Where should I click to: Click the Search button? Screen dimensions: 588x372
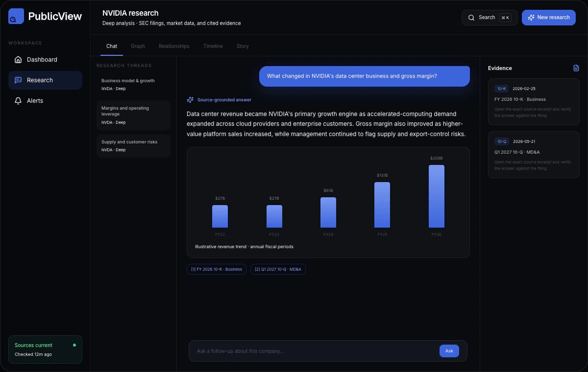pos(490,18)
